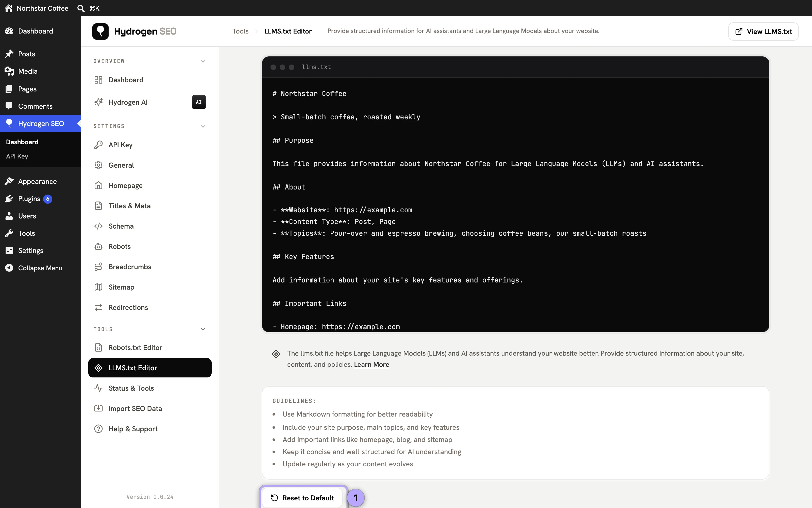This screenshot has width=812, height=508.
Task: Select the Breadcrumbs path icon
Action: click(x=98, y=267)
